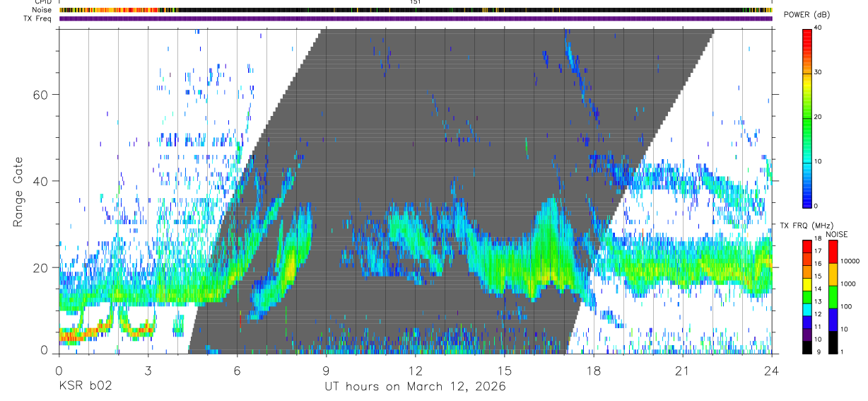868x401 pixels.
Task: Click the Range Gate y-axis label
Action: [x=18, y=192]
